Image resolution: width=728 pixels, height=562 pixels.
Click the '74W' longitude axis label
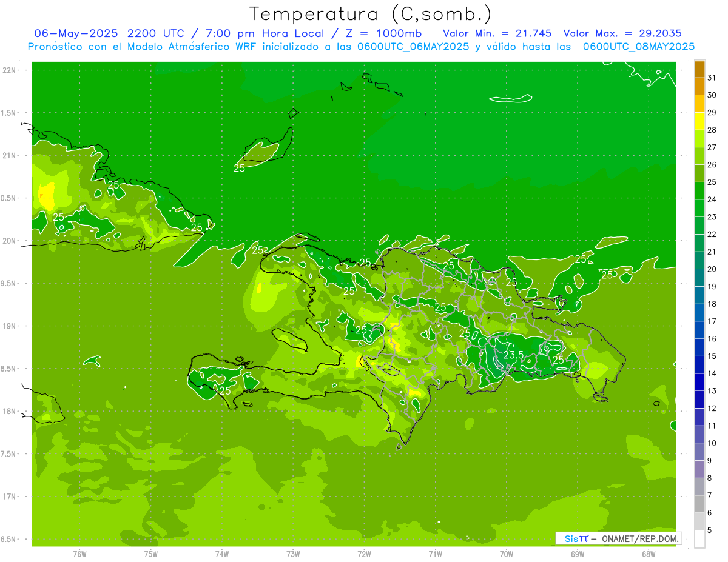pos(222,554)
